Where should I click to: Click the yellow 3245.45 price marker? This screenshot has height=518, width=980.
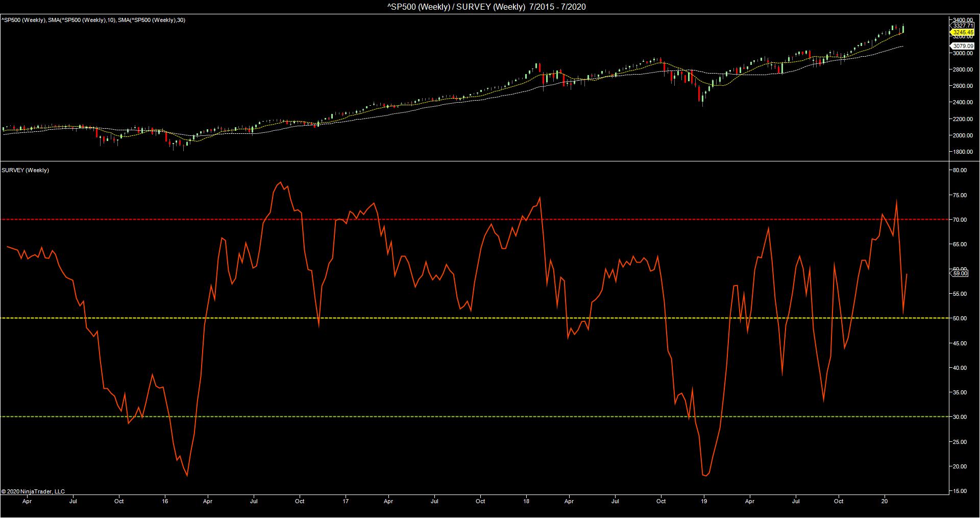click(963, 32)
